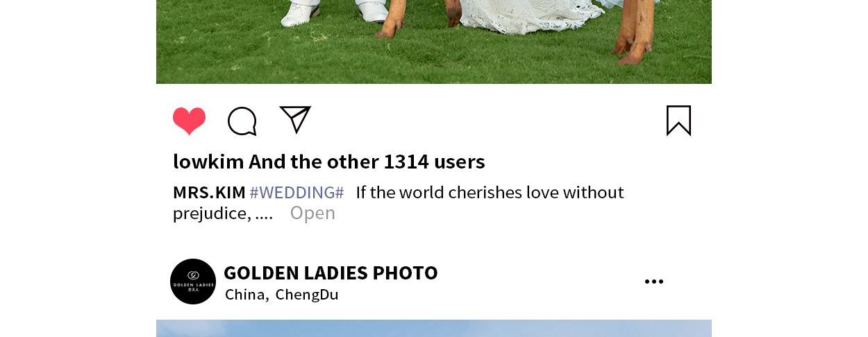Open the MRS.KIM profile from the caption
Viewport: 868px width, 337px height.
point(209,192)
